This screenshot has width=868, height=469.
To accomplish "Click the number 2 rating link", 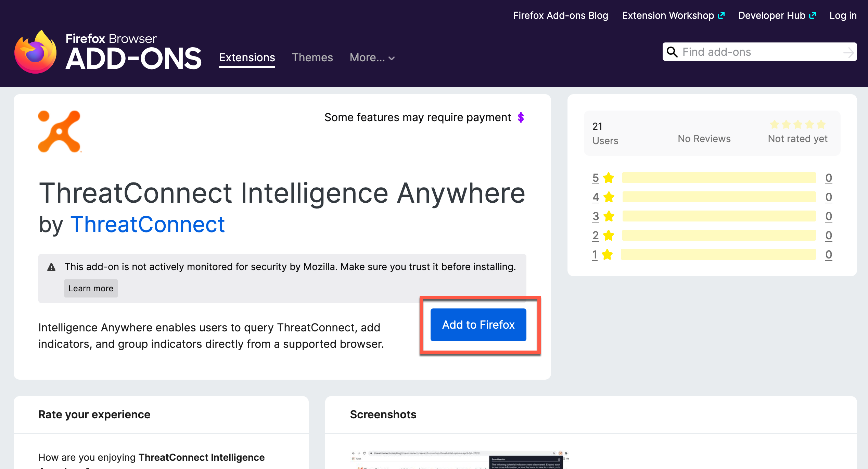I will [x=596, y=236].
